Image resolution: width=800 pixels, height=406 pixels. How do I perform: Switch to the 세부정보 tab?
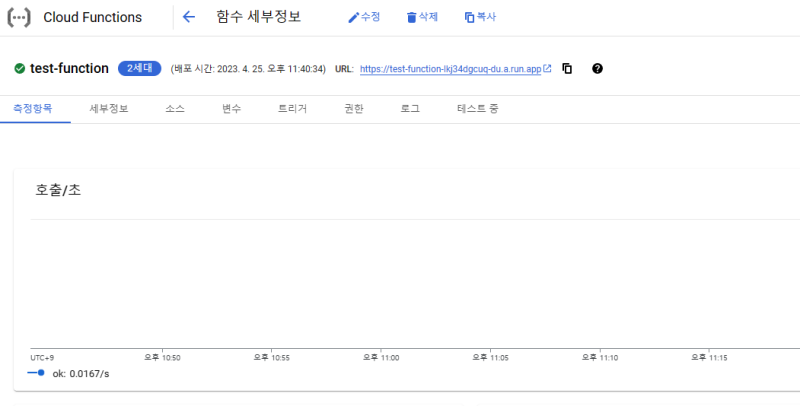108,108
